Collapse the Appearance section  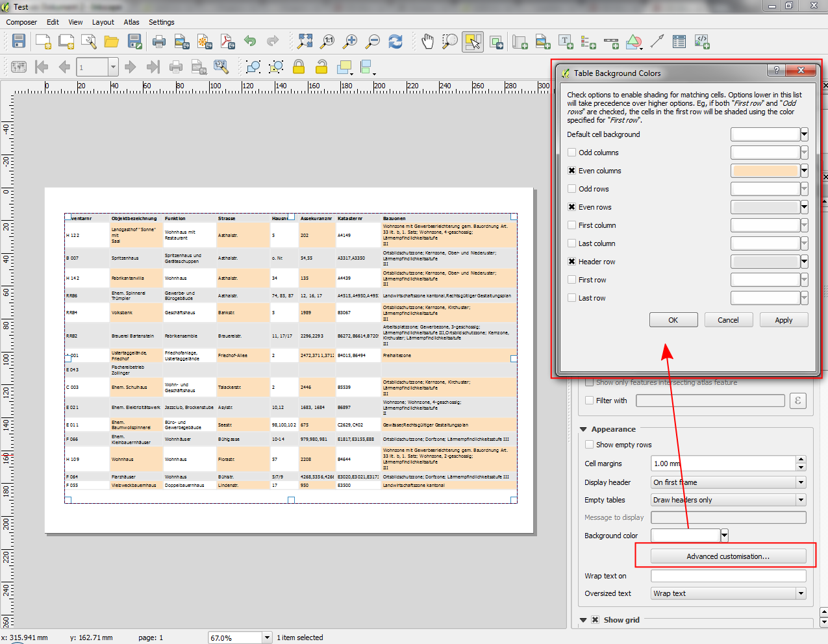point(583,429)
